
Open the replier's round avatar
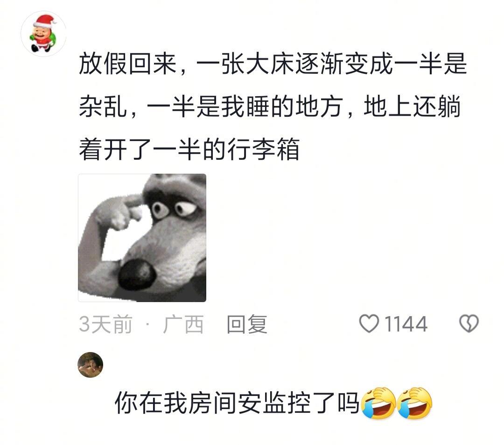tap(91, 365)
